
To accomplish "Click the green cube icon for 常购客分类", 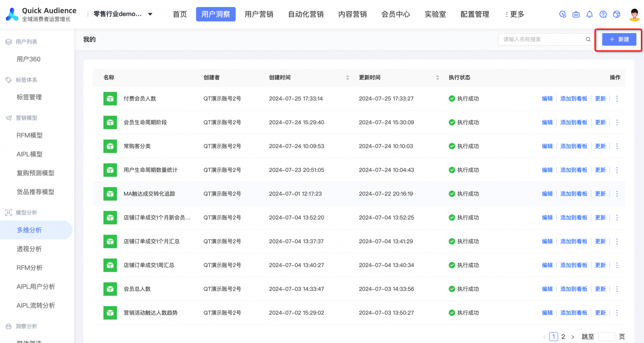I will coord(110,146).
